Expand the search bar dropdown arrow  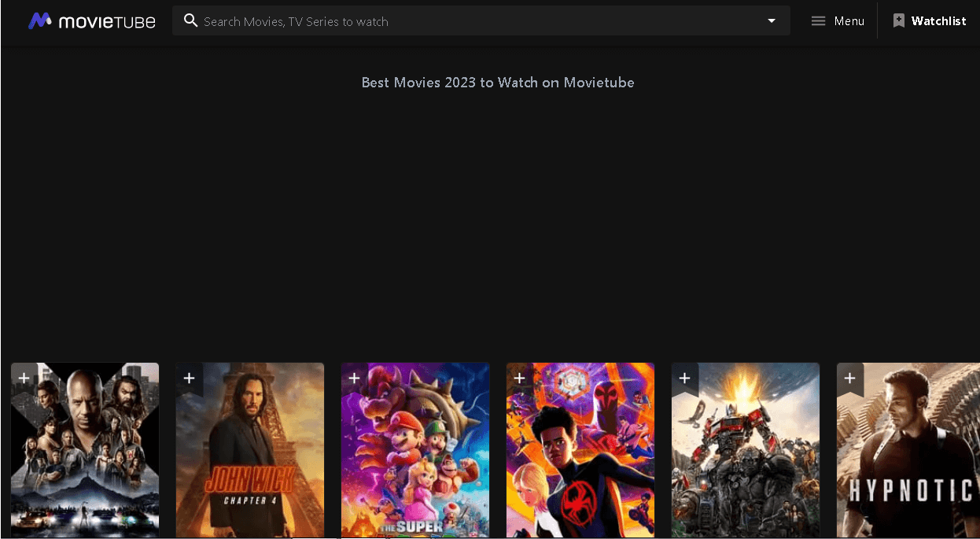[x=772, y=21]
